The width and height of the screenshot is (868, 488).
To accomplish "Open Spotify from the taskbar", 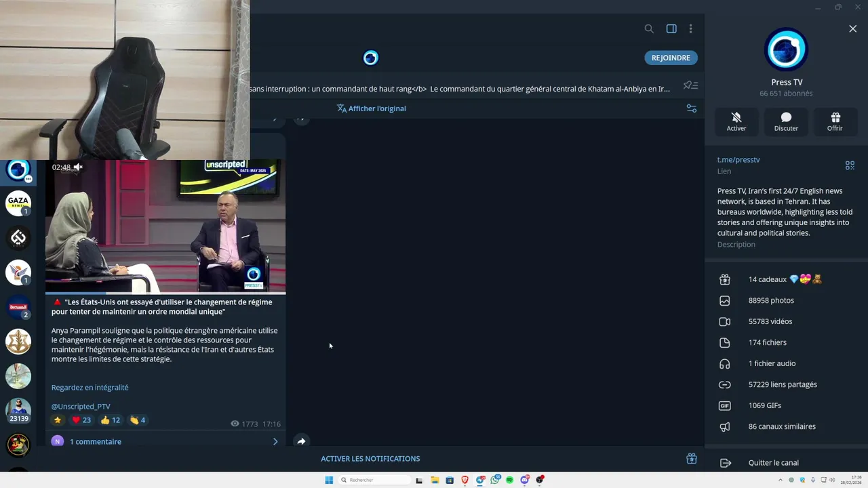I will [x=509, y=480].
